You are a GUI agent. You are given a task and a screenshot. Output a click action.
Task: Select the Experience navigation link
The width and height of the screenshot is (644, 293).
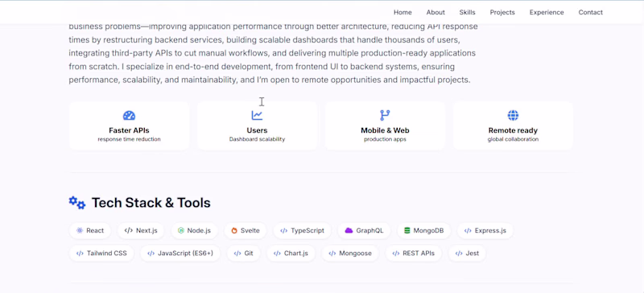coord(547,12)
